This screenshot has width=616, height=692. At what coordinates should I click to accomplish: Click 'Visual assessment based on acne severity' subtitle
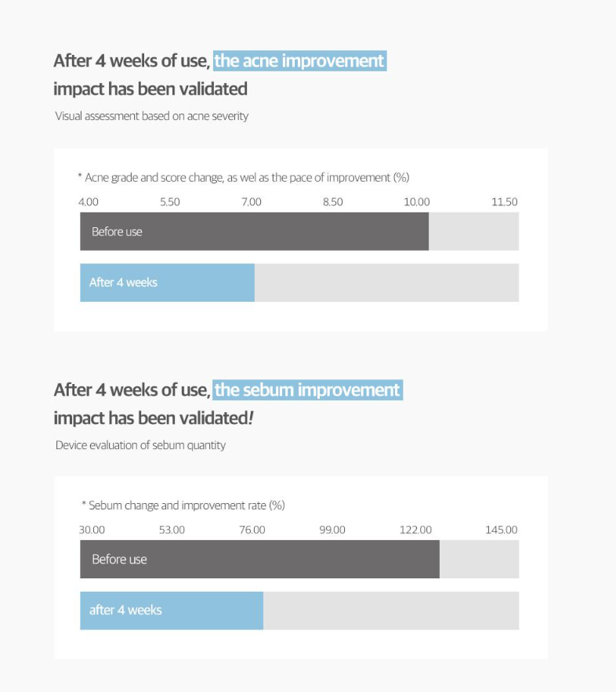tap(152, 116)
